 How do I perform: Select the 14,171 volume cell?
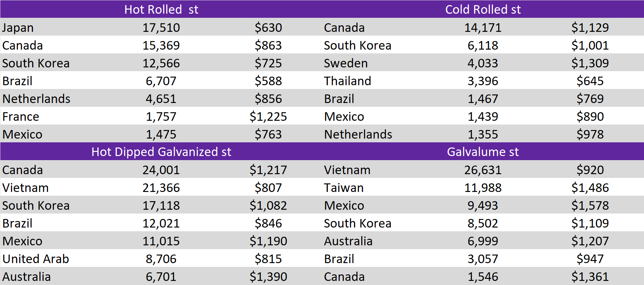tap(483, 28)
